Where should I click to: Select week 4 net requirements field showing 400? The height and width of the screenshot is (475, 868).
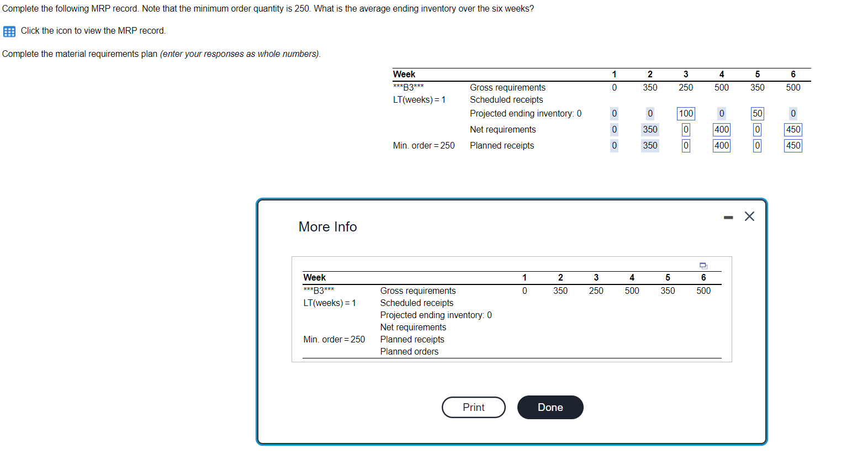click(722, 130)
